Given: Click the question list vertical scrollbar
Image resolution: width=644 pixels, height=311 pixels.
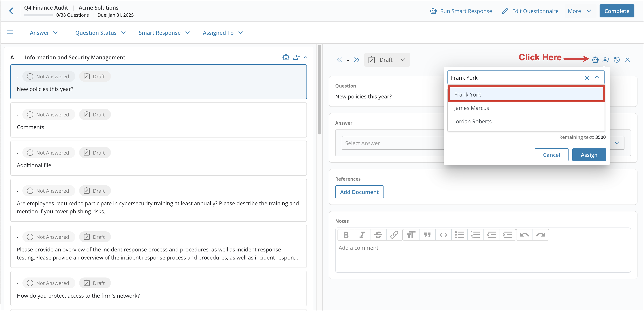Looking at the screenshot, I should pyautogui.click(x=319, y=90).
